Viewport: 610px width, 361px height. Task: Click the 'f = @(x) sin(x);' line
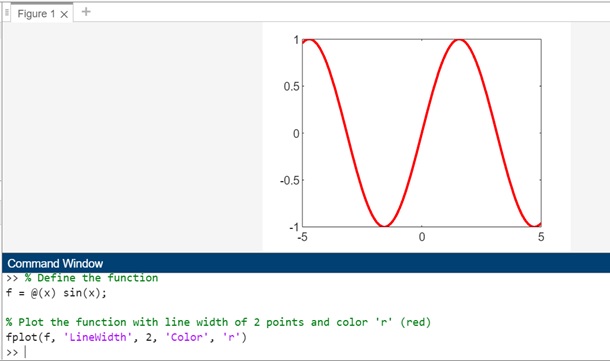pyautogui.click(x=56, y=293)
